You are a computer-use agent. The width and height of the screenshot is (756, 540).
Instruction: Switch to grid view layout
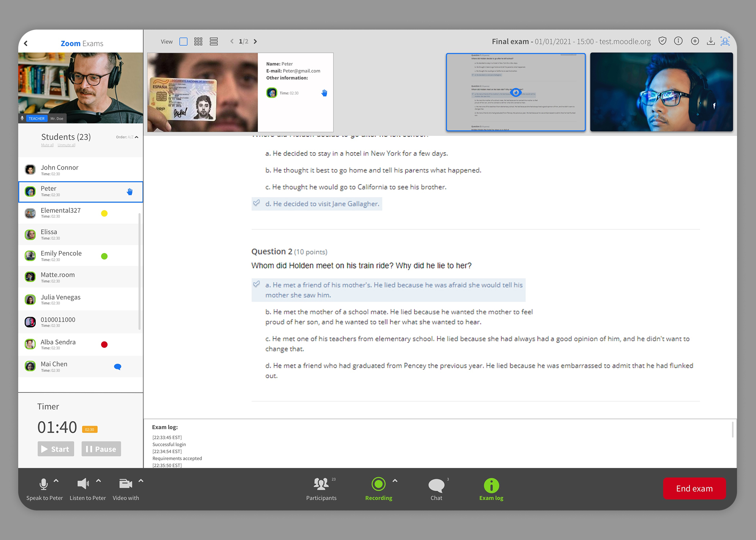click(x=198, y=41)
